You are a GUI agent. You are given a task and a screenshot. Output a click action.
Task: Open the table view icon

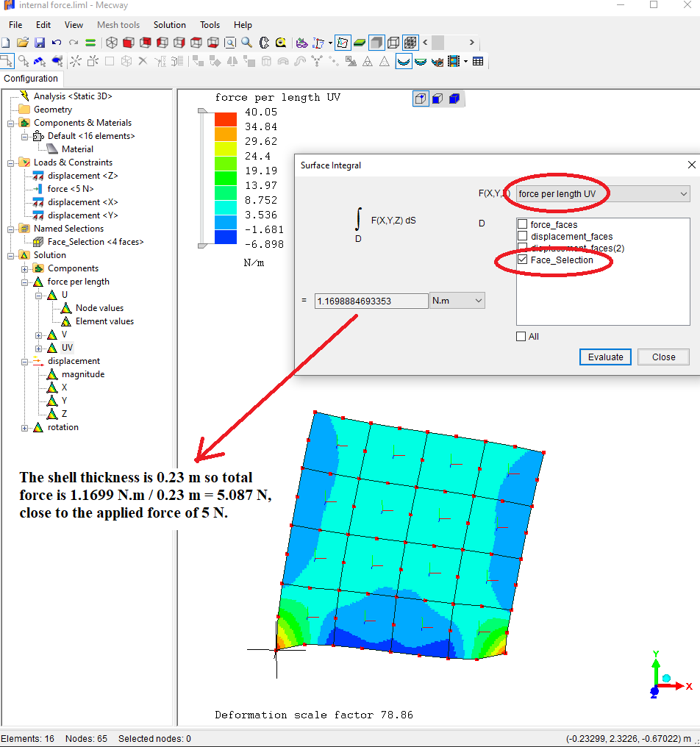[478, 62]
